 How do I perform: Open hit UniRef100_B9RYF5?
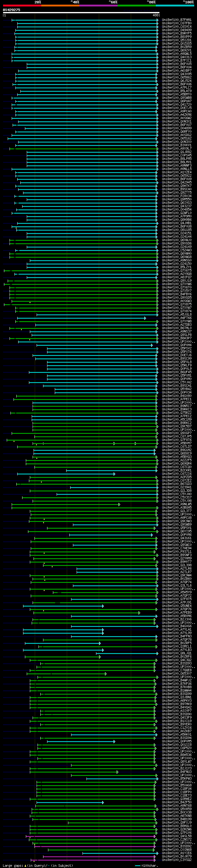click(x=176, y=33)
